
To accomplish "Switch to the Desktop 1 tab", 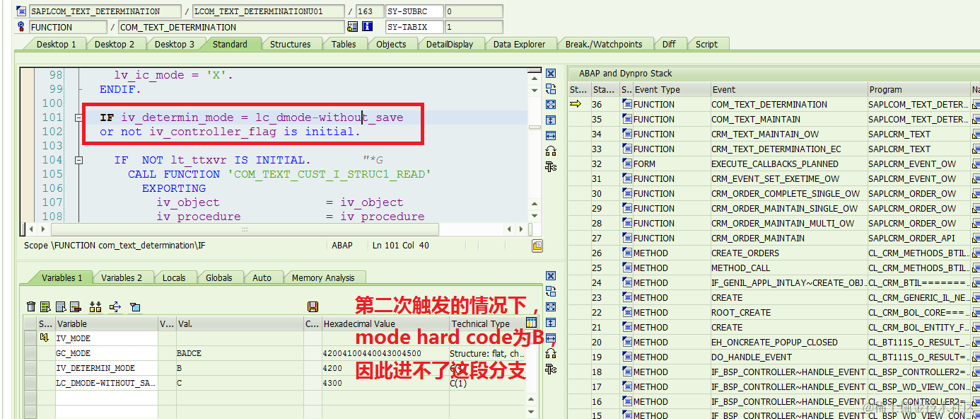I will [x=56, y=44].
